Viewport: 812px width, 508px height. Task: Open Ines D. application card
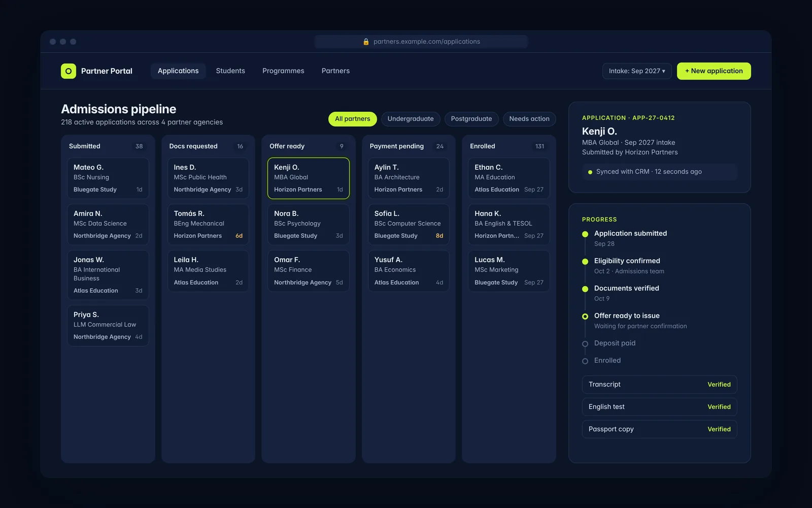208,178
